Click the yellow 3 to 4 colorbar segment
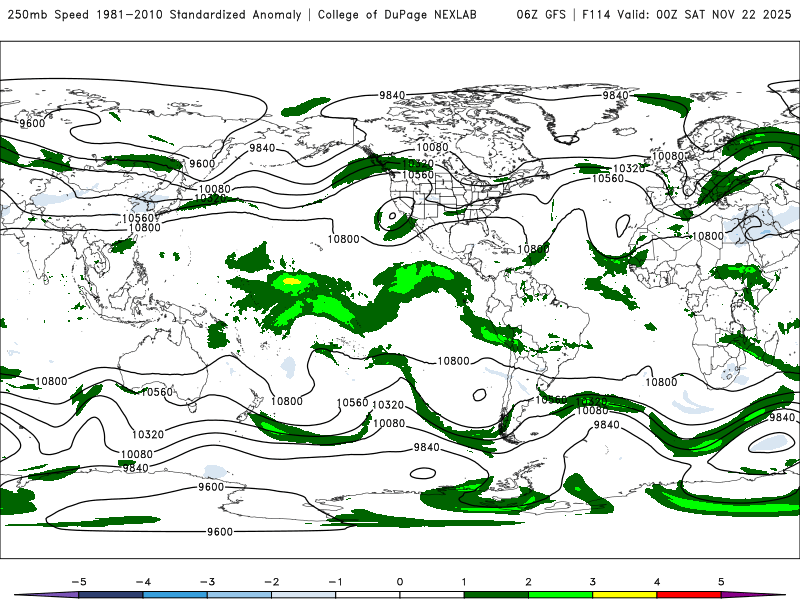 tap(624, 595)
